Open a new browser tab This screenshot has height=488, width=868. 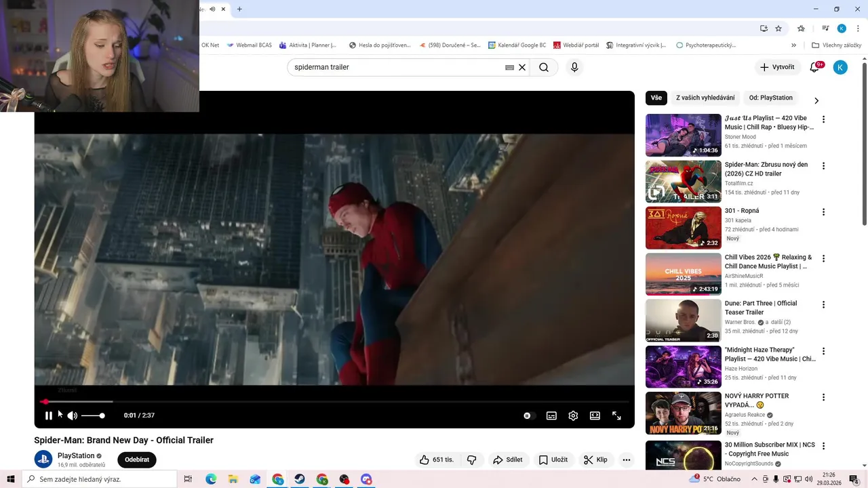click(239, 9)
